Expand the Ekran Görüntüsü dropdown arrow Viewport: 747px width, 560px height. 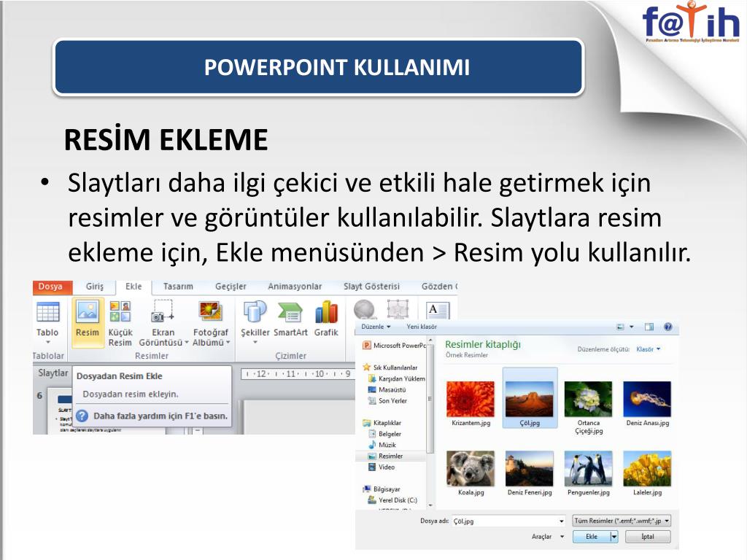tap(187, 343)
